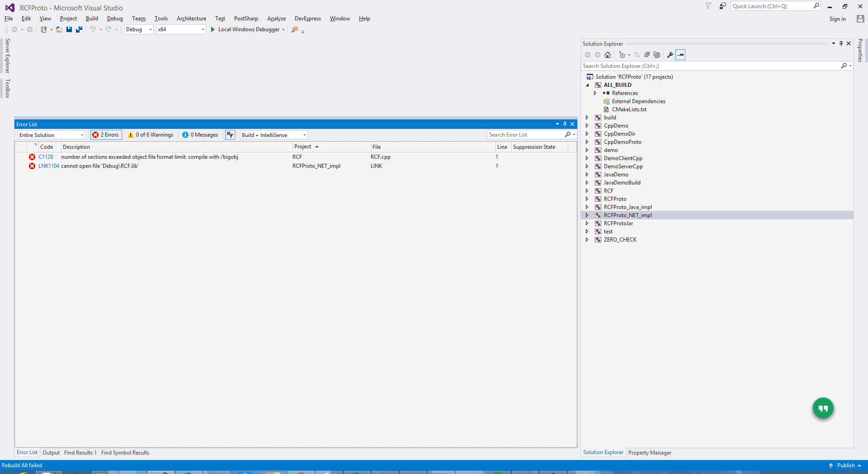
Task: Click Collapse All icon in Solution Explorer
Action: click(x=647, y=55)
